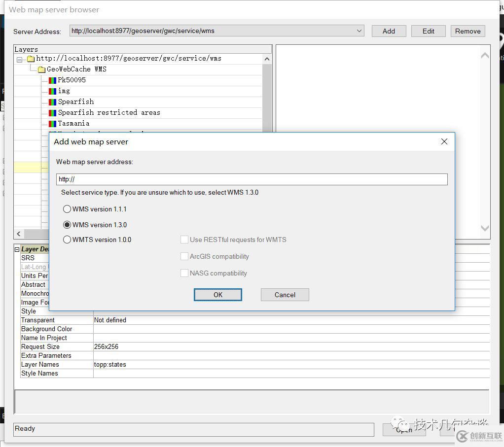This screenshot has width=504, height=447.
Task: Open the Server Address dropdown
Action: 359,31
